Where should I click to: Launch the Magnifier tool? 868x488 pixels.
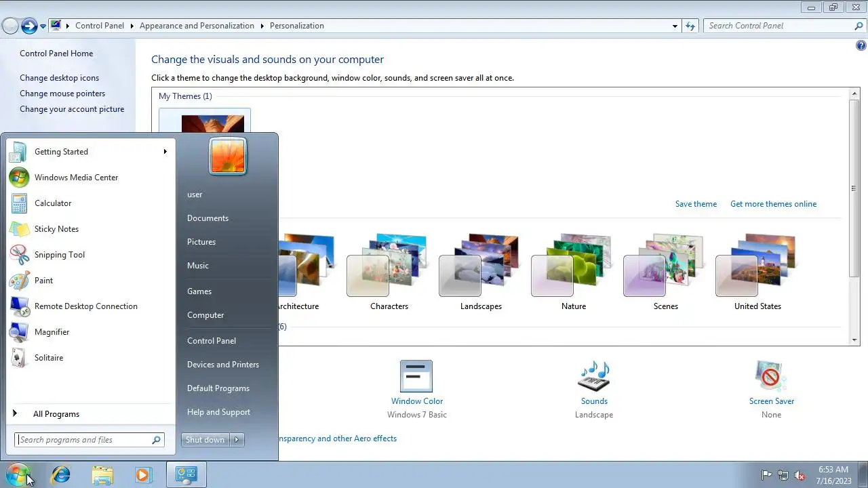tap(91, 332)
